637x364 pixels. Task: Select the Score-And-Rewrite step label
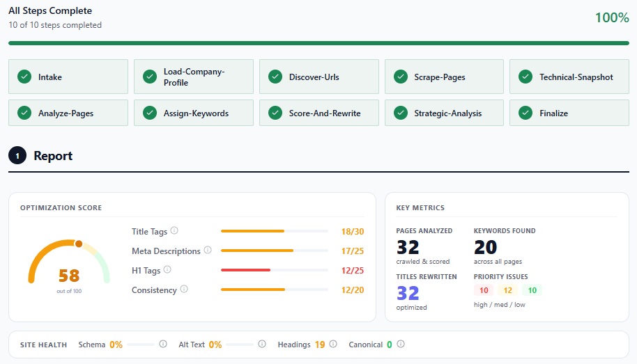(x=325, y=113)
